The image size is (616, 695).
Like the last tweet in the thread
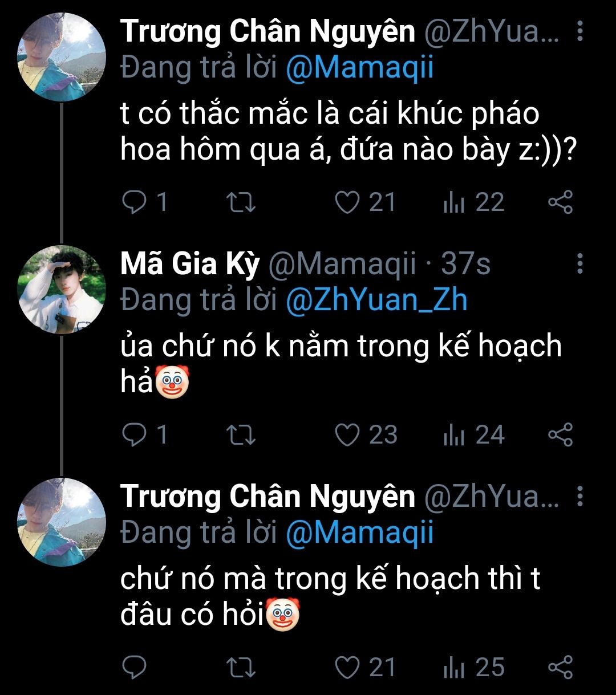point(347,668)
